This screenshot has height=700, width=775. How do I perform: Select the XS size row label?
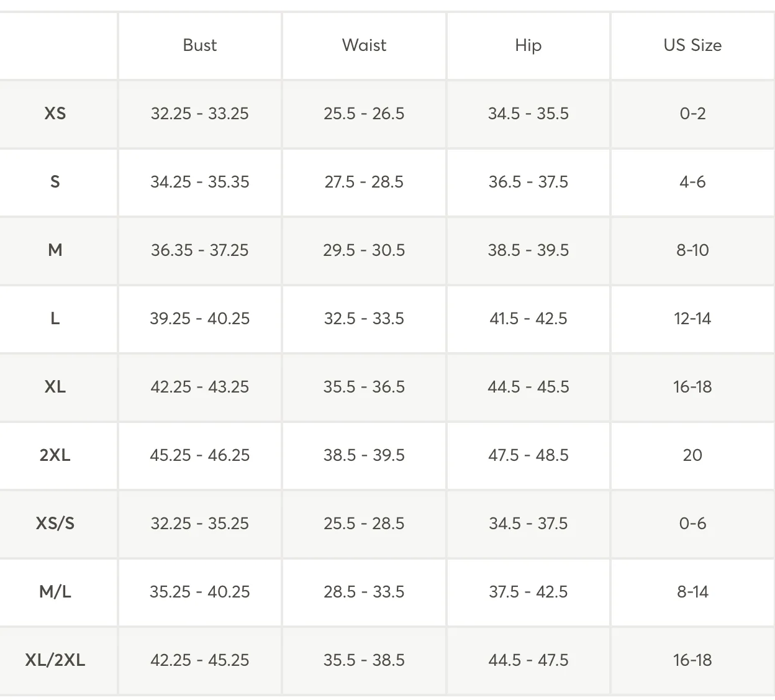(55, 114)
